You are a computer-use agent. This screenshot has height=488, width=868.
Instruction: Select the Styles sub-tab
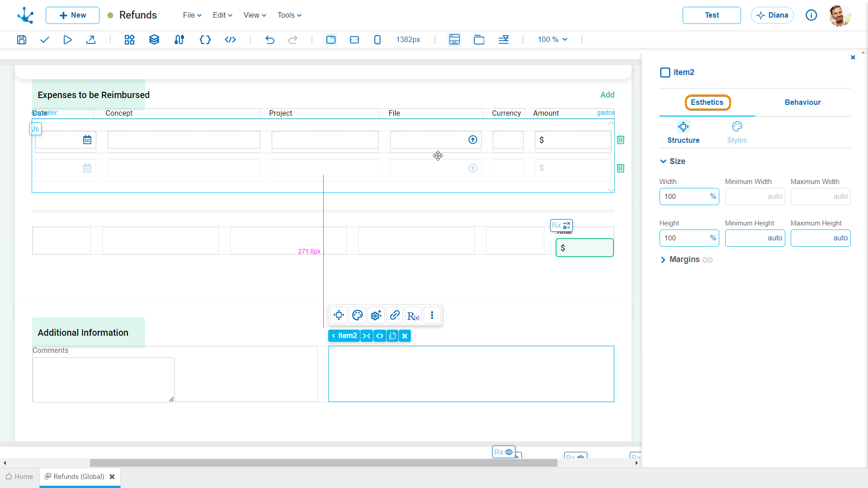736,132
